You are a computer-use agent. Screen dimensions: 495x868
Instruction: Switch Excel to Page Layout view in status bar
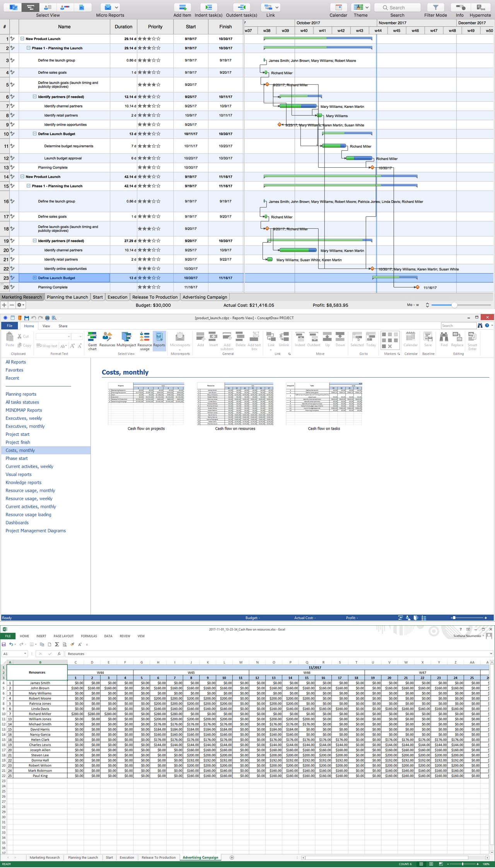(431, 864)
